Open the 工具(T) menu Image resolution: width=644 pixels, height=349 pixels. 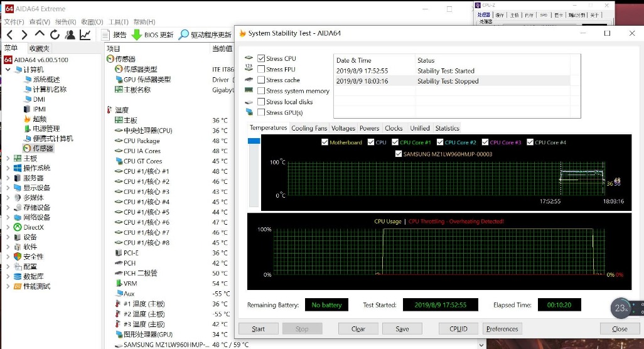tap(118, 22)
